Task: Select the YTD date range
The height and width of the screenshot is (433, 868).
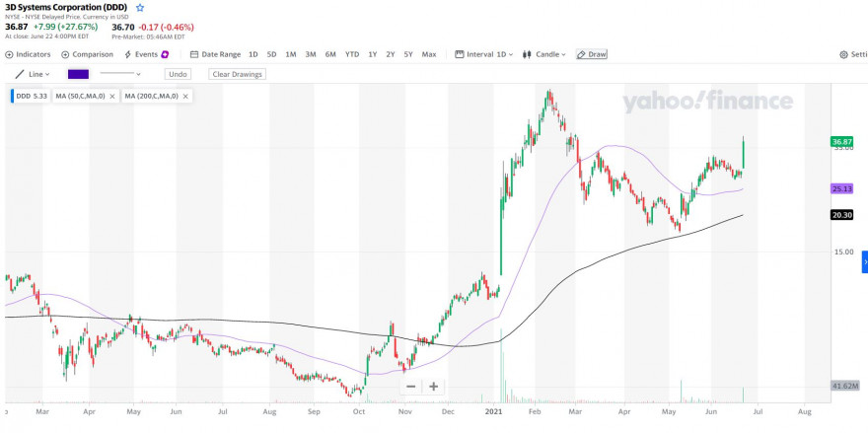Action: click(x=352, y=54)
